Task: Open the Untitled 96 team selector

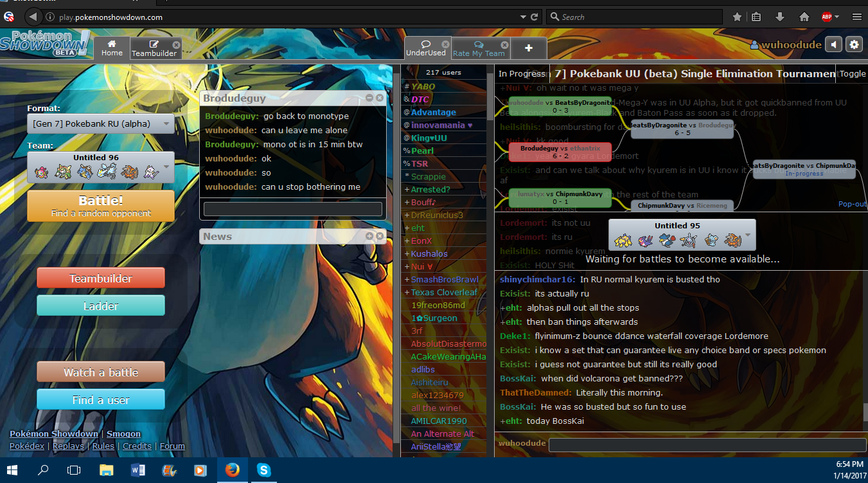Action: coord(101,167)
